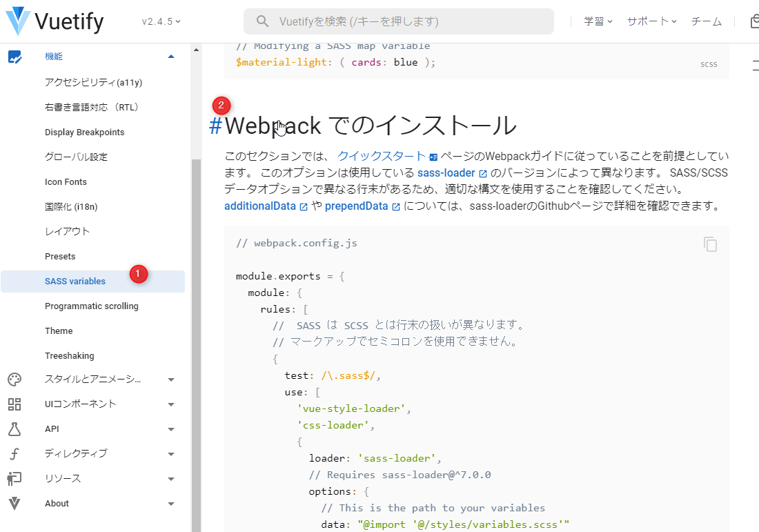Click external link icon next to additionalData
The width and height of the screenshot is (759, 532).
(304, 207)
